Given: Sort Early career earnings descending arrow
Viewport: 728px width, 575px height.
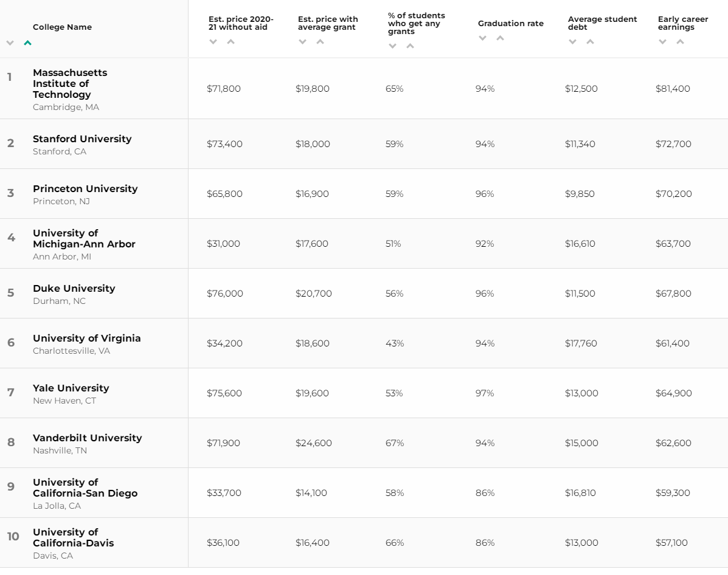Looking at the screenshot, I should pos(662,41).
